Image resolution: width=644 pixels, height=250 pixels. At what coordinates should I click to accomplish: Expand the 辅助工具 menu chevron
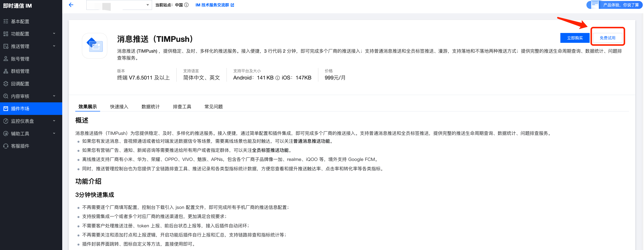pos(54,133)
